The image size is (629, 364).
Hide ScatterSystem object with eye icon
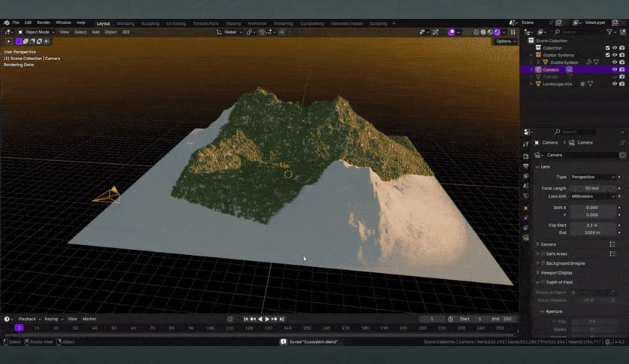pyautogui.click(x=615, y=62)
